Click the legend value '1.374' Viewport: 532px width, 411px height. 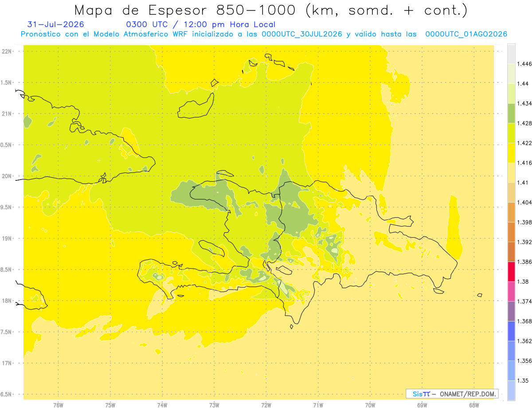(525, 301)
